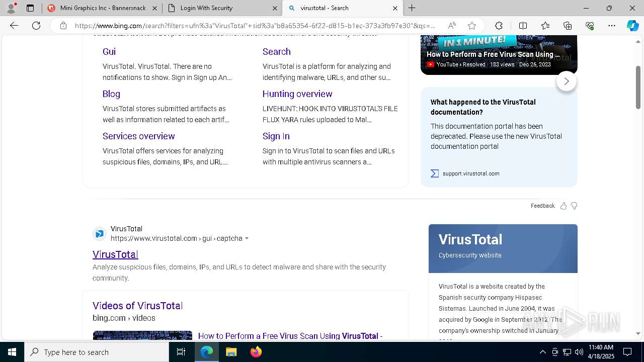
Task: Click the page vertical scrollbar thumb
Action: [x=638, y=86]
